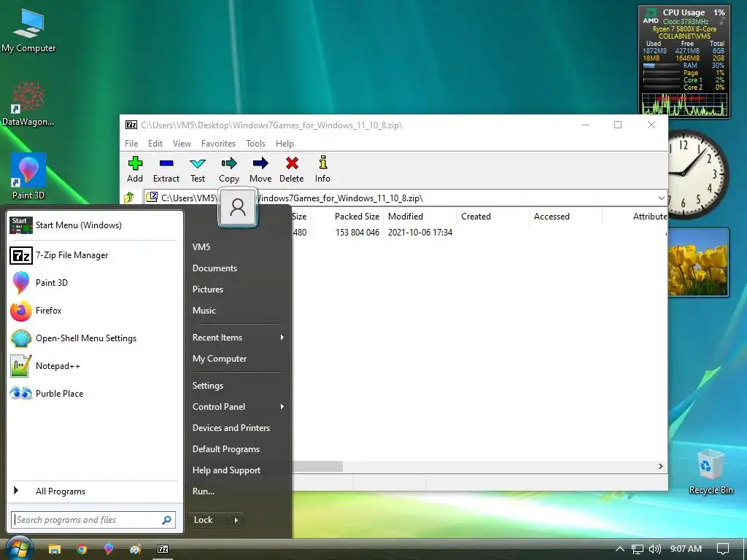
Task: Open File Explorer from the taskbar
Action: pyautogui.click(x=55, y=549)
